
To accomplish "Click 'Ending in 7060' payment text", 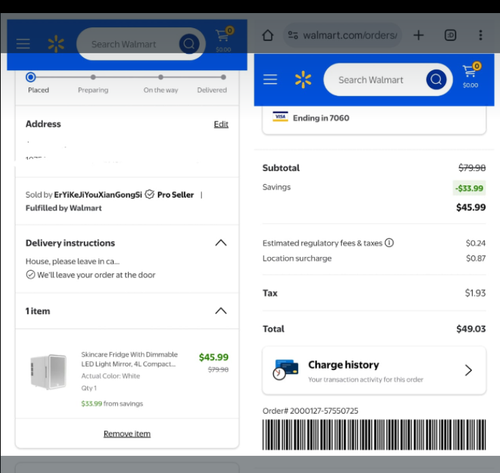I will click(x=321, y=118).
